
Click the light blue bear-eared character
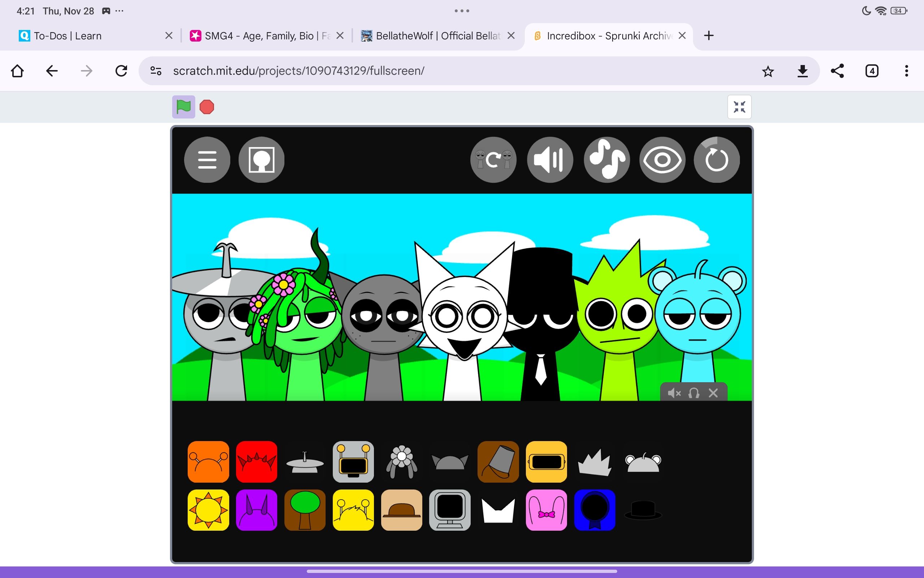(698, 321)
